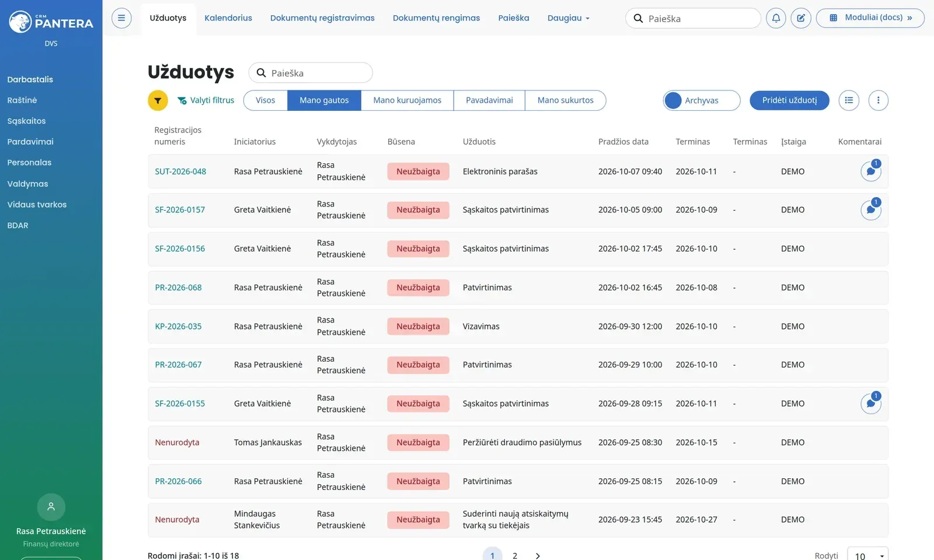
Task: Open Dokumentų registravimas tab
Action: [322, 18]
